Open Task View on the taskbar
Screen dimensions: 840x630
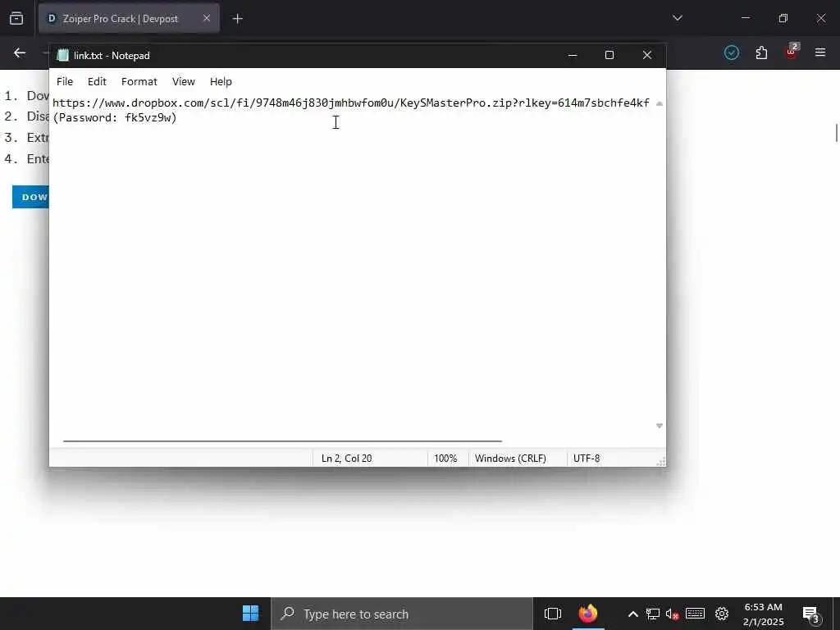552,614
